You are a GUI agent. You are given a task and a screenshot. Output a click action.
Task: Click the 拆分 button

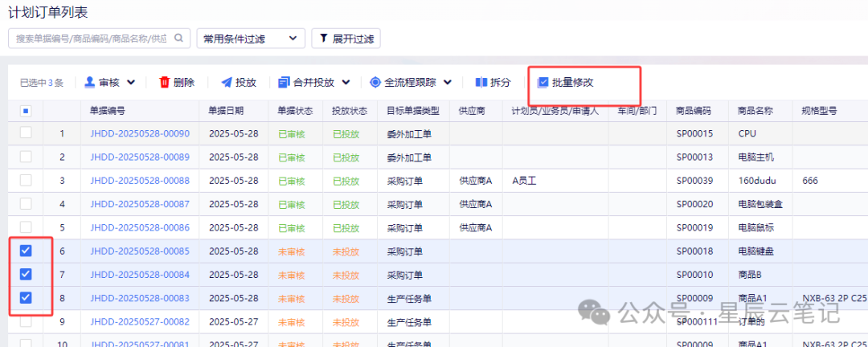[493, 83]
